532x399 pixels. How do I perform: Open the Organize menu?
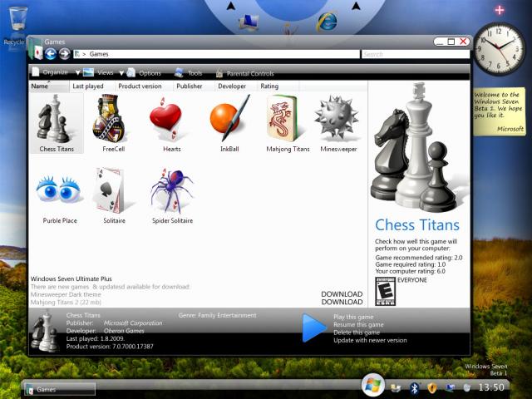click(x=51, y=72)
